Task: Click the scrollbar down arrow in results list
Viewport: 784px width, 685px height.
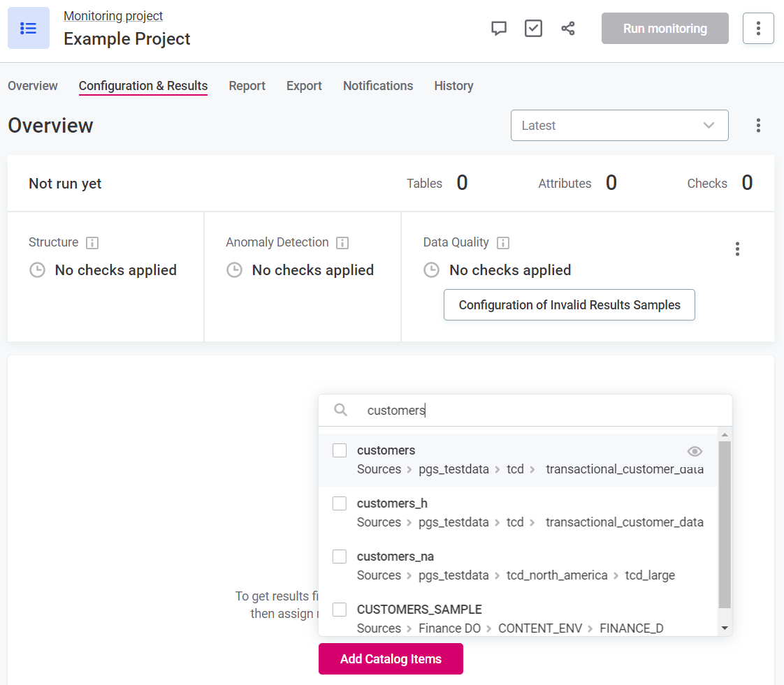Action: [x=725, y=628]
